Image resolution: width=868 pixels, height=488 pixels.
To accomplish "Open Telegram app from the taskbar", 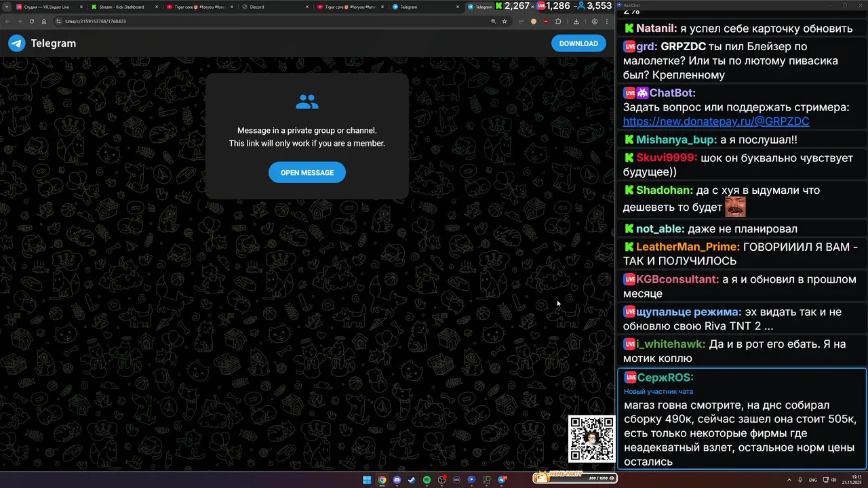I will [x=502, y=480].
